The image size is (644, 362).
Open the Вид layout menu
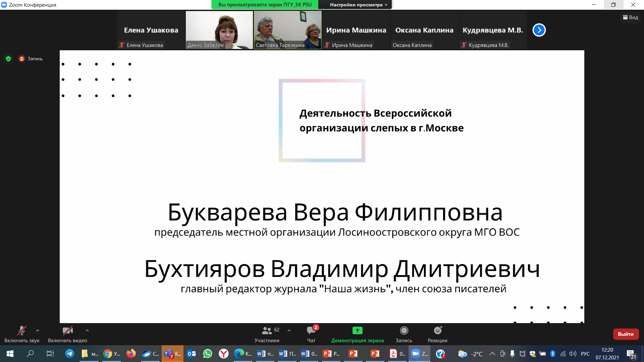631,17
